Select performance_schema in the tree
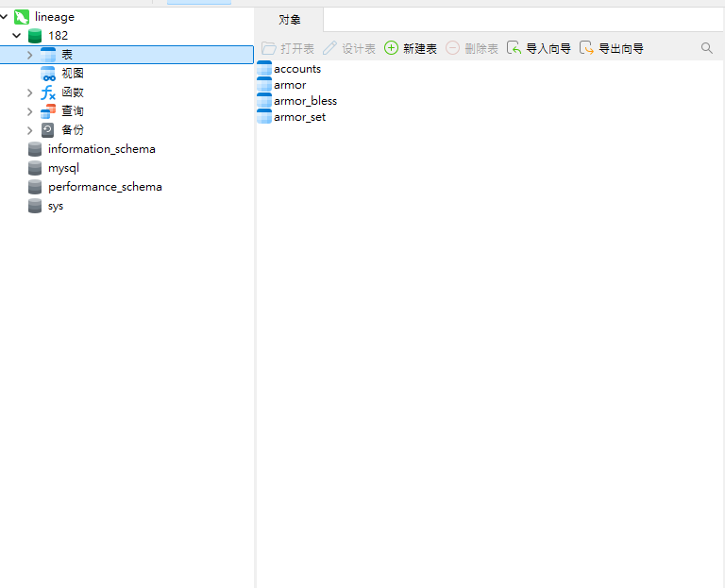This screenshot has width=725, height=588. [x=106, y=187]
